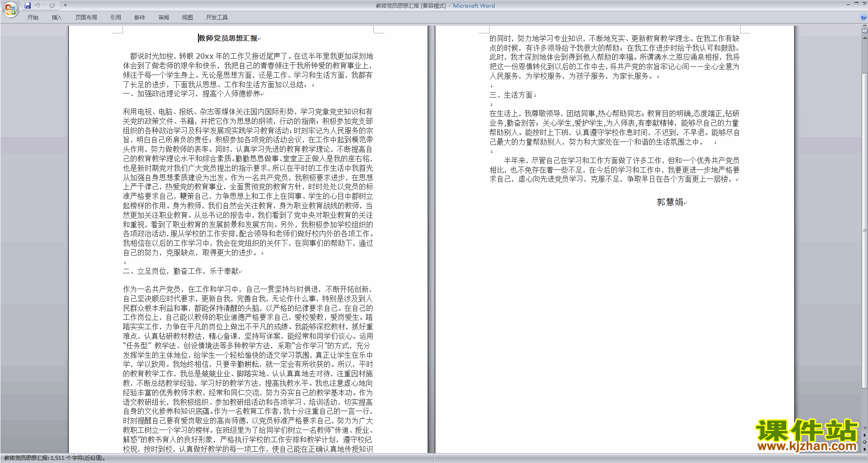Image resolution: width=868 pixels, height=463 pixels.
Task: Click the split bar handle above the ruler icon
Action: click(x=865, y=26)
